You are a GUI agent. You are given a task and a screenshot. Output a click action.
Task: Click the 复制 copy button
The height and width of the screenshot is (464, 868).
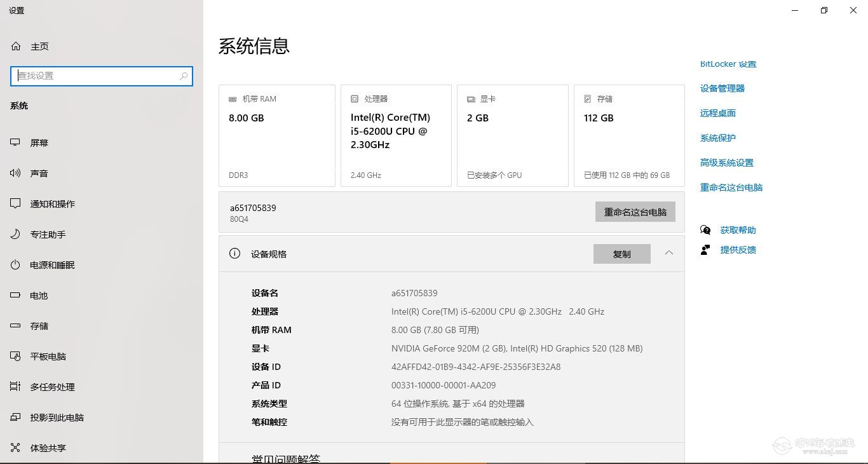(621, 254)
